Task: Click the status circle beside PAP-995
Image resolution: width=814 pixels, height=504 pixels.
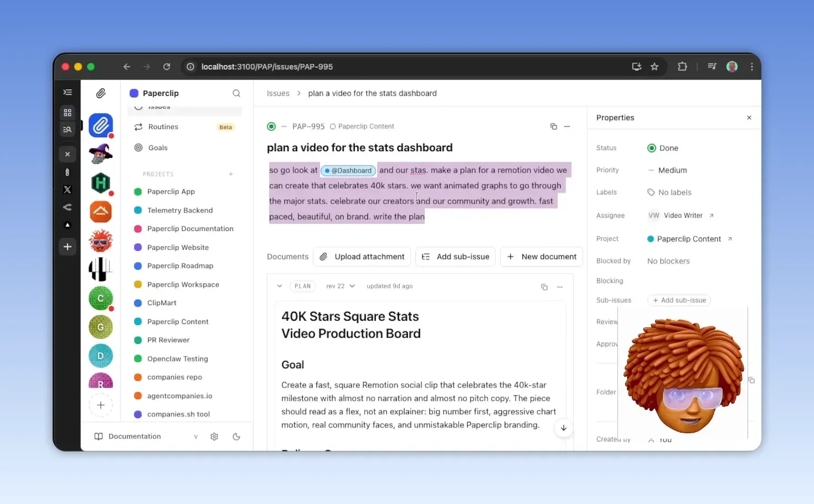Action: 271,126
